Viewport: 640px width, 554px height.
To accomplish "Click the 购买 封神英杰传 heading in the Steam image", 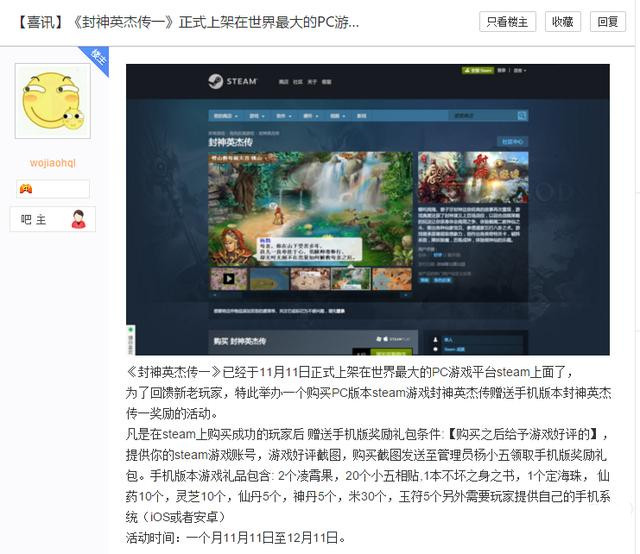I will click(x=240, y=341).
